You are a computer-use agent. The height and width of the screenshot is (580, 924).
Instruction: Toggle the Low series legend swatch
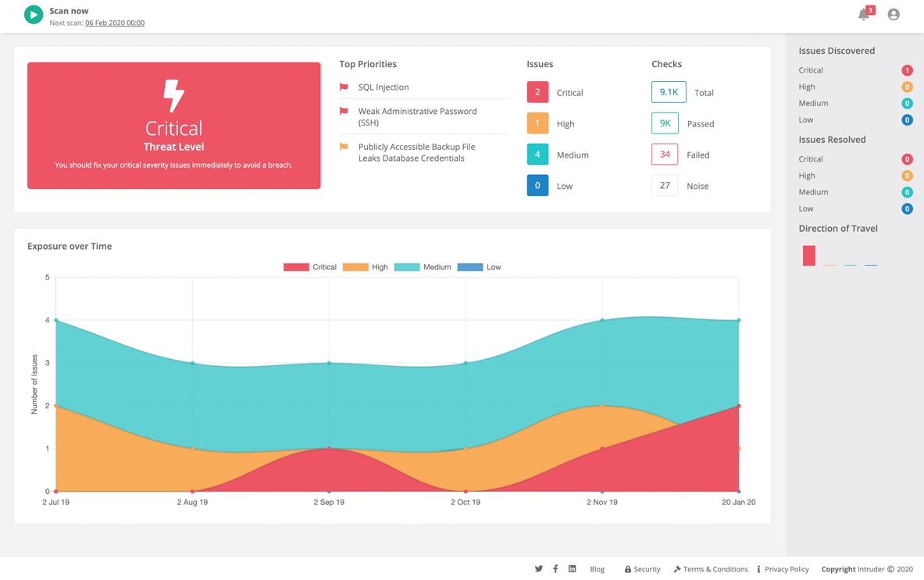pos(469,267)
